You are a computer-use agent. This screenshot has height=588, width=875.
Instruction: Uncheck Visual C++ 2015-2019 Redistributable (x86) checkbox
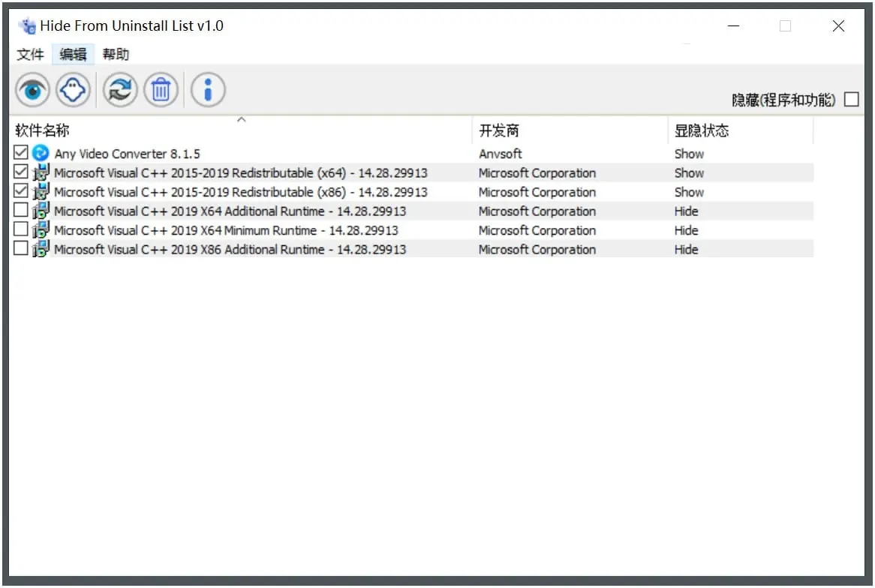pyautogui.click(x=21, y=191)
